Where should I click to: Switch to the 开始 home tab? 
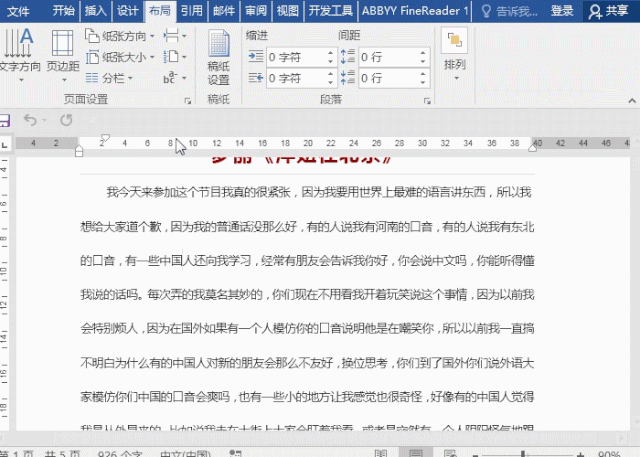(64, 11)
